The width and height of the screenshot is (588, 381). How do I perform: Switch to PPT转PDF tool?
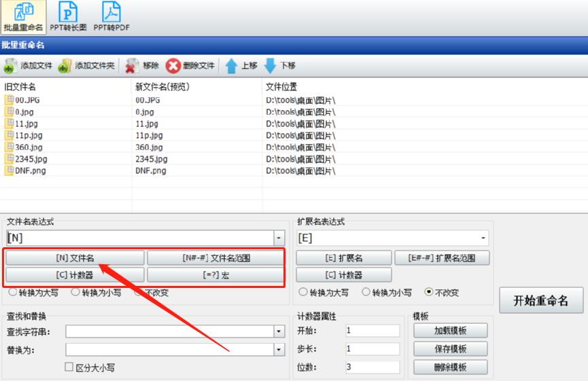pos(111,17)
